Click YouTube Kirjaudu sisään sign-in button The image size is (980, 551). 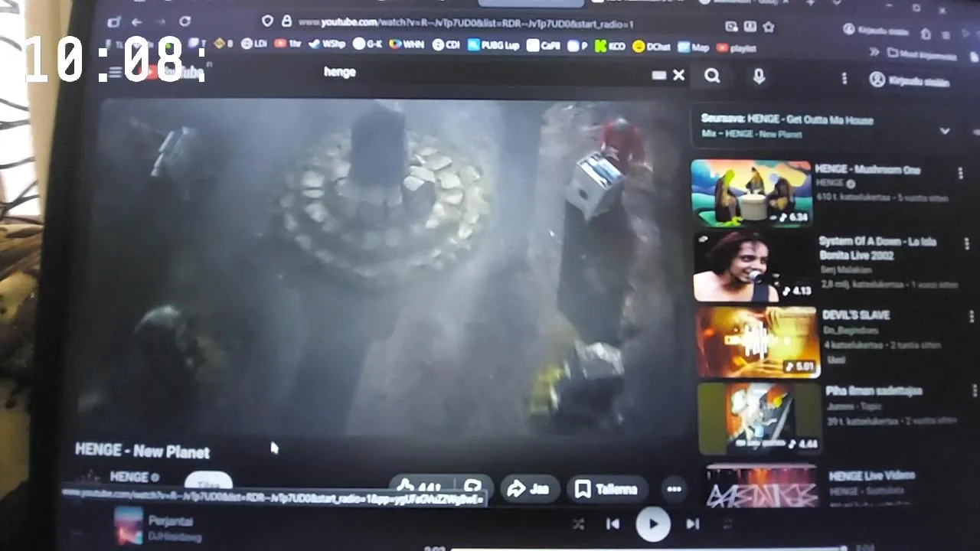coord(910,80)
